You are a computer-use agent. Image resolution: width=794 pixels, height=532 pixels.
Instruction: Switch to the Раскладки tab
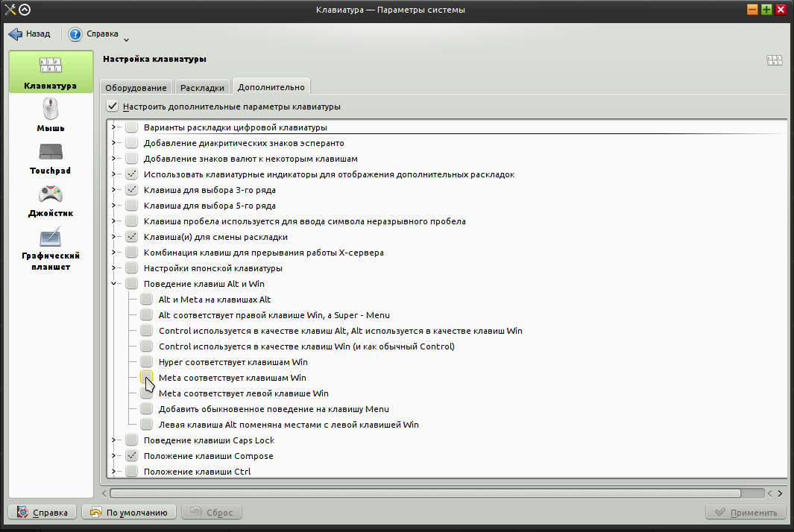(x=202, y=87)
